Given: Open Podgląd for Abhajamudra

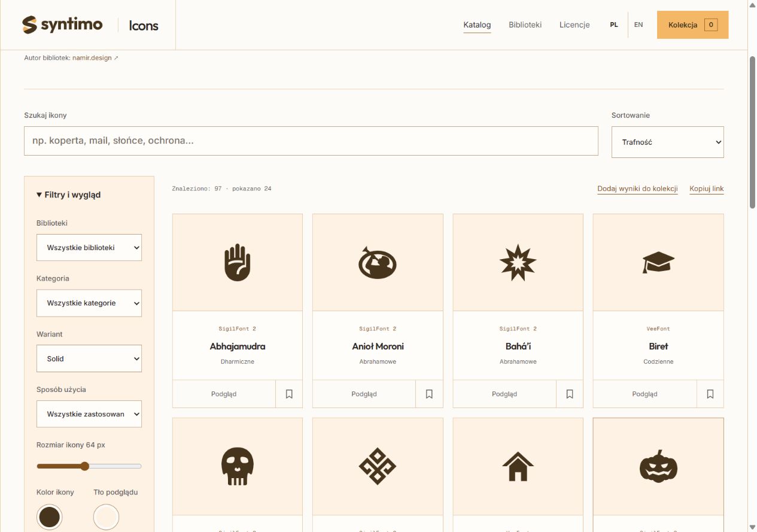Looking at the screenshot, I should (x=224, y=394).
